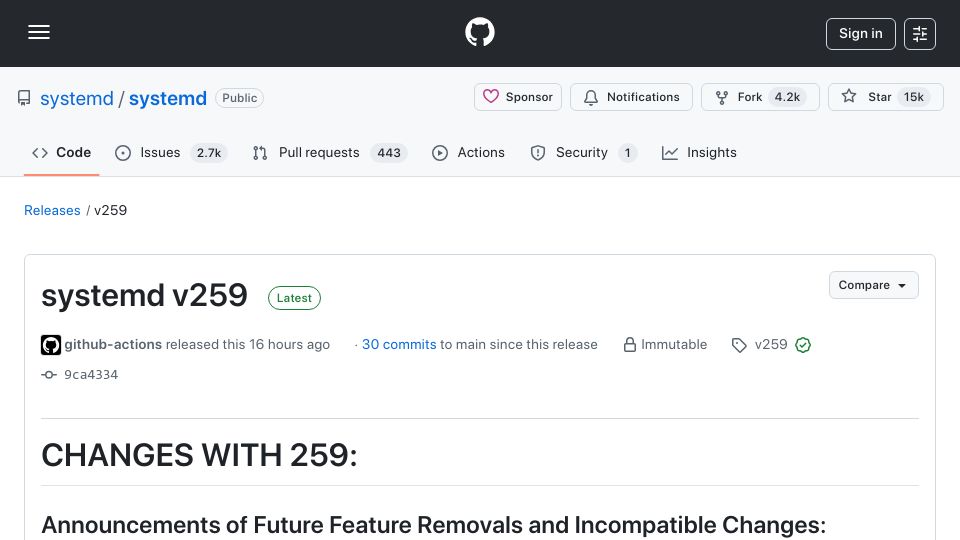Open the hamburger navigation menu
The image size is (960, 540).
point(39,32)
